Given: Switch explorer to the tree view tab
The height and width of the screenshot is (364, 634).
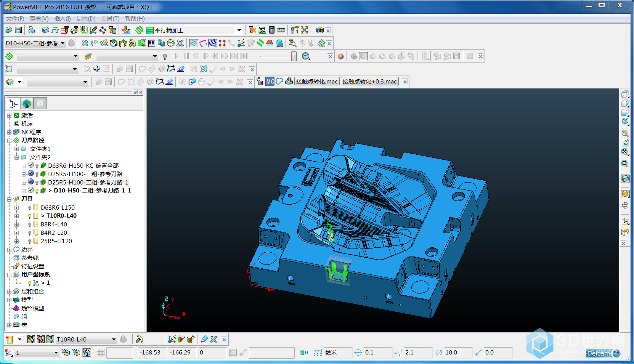Looking at the screenshot, I should point(14,103).
